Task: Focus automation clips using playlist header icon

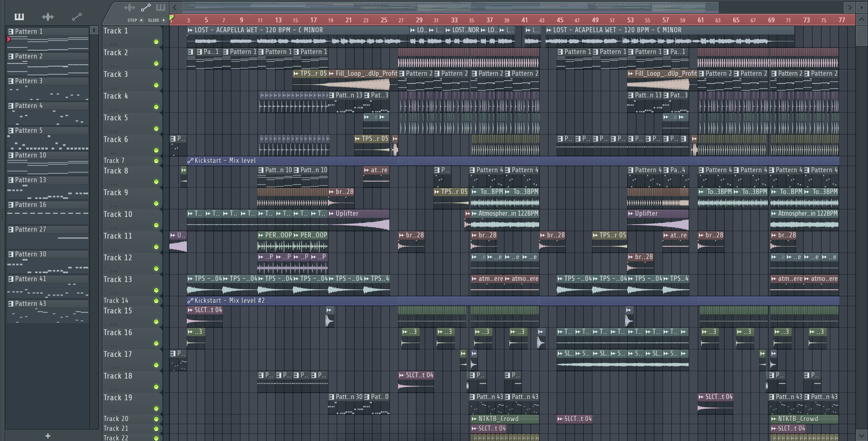Action: [x=146, y=8]
